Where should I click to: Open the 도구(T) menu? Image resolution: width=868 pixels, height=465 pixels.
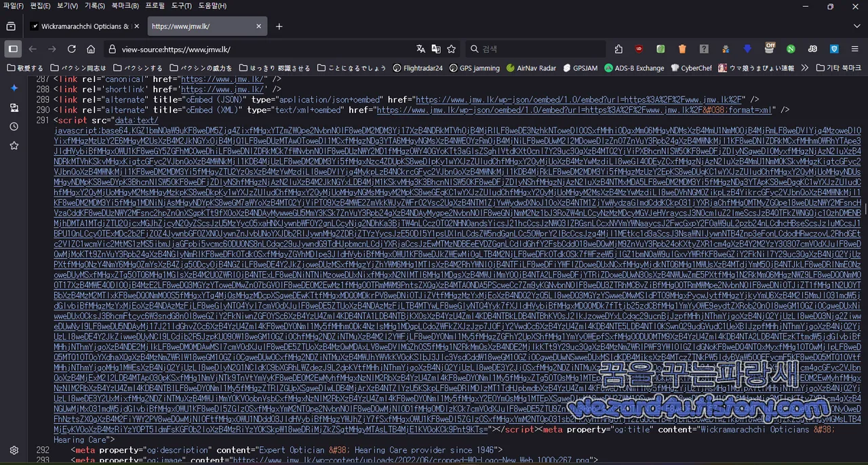point(182,6)
